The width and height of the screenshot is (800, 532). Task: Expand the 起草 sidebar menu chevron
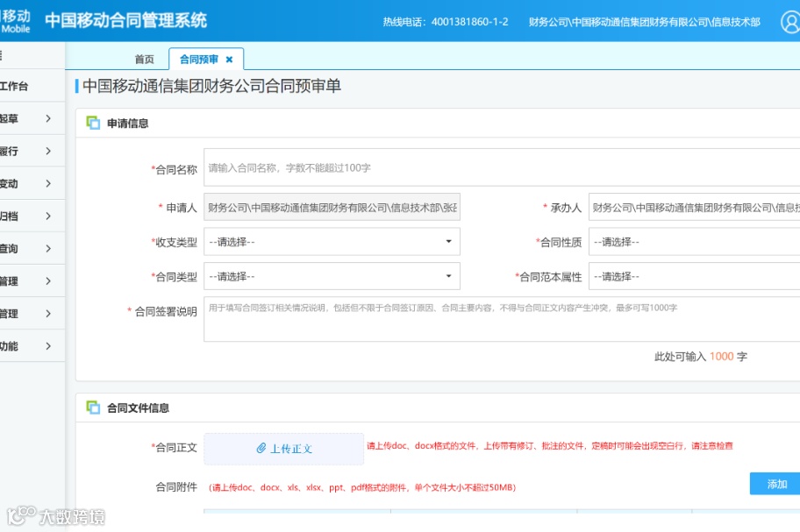point(48,118)
